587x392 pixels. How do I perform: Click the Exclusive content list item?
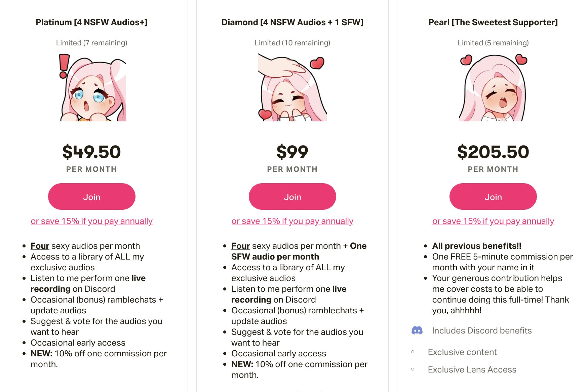point(462,352)
